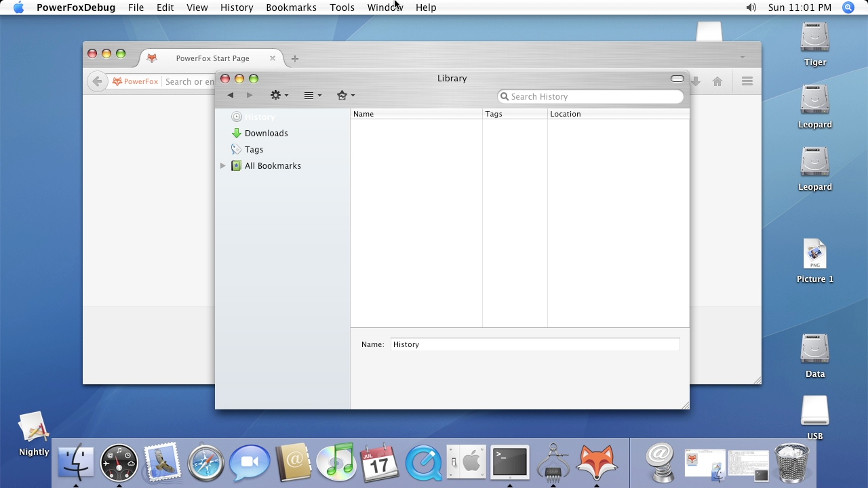Screen dimensions: 868x488
Task: Select the Tiger drive on desktop
Action: pyautogui.click(x=815, y=45)
